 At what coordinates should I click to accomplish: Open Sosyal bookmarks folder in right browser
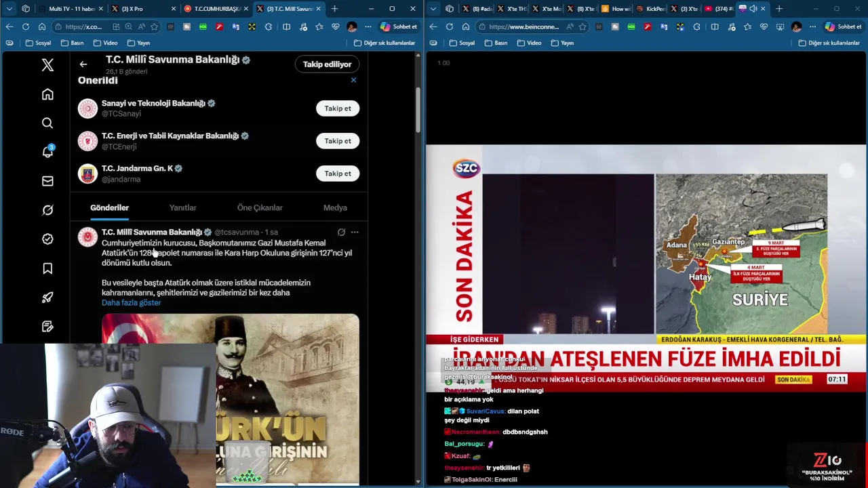tap(462, 43)
